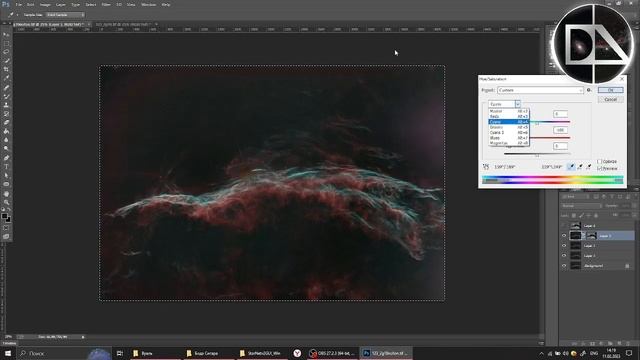Viewport: 640px width, 360px height.
Task: Toggle lock position icon
Action: click(589, 216)
